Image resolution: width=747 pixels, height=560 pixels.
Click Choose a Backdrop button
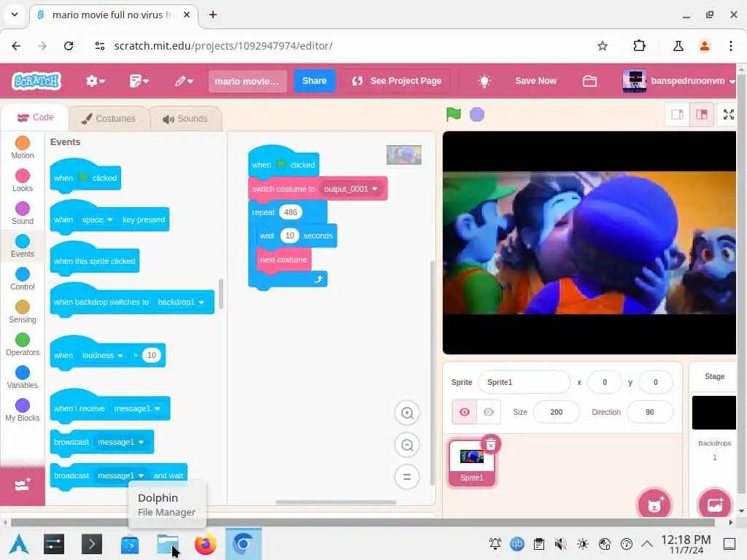click(715, 505)
